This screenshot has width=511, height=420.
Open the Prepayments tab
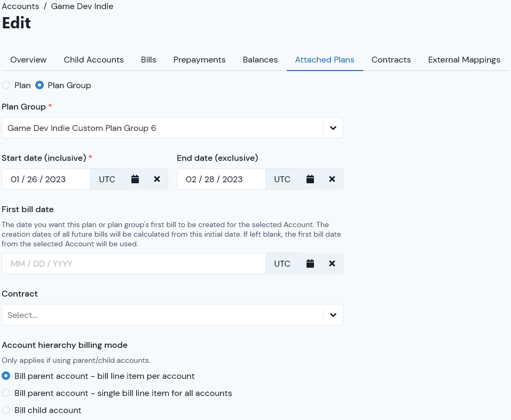coord(199,60)
